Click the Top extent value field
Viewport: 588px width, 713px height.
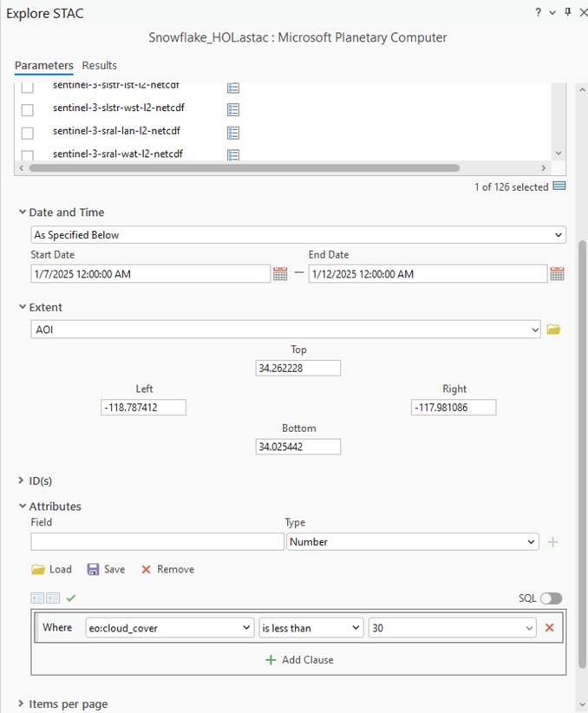pyautogui.click(x=297, y=369)
